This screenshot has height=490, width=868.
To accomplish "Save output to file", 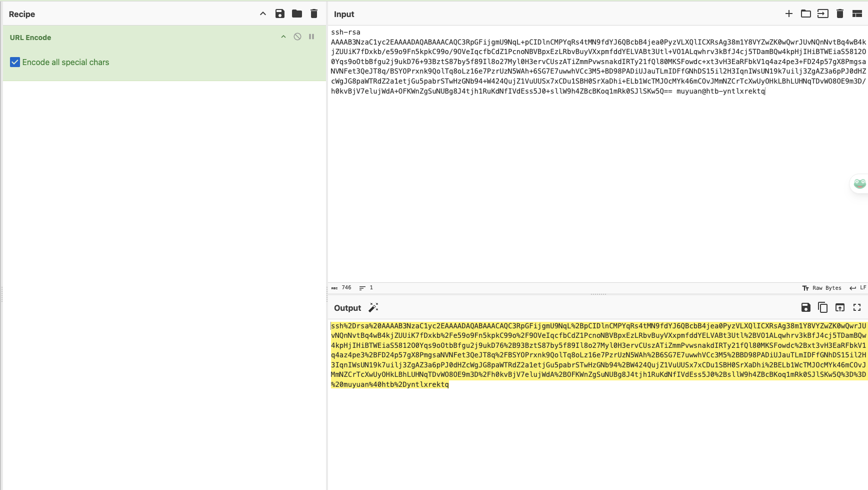I will pyautogui.click(x=806, y=308).
